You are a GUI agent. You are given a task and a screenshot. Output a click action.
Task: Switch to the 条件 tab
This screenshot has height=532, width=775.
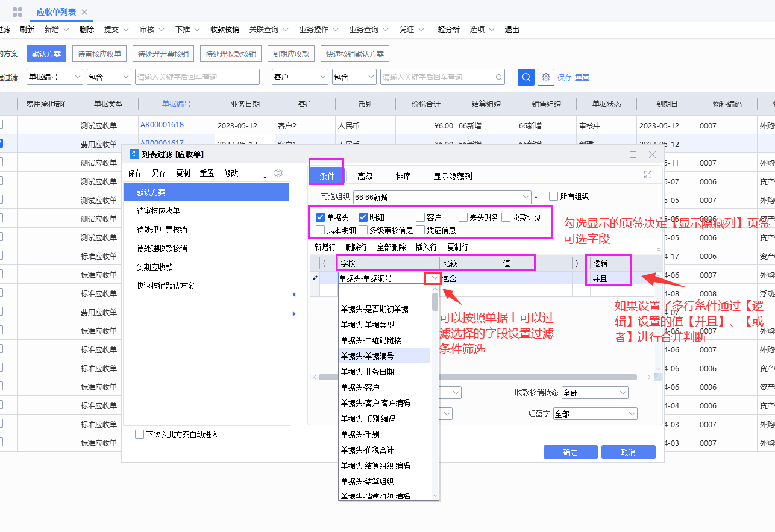point(327,176)
